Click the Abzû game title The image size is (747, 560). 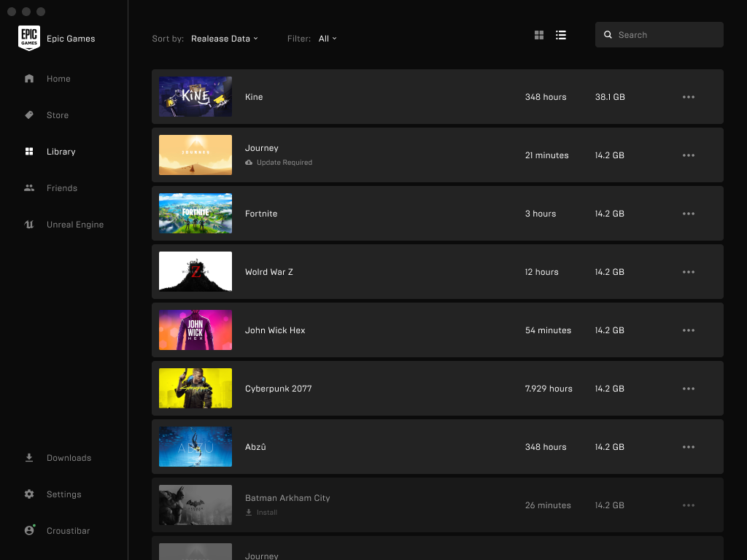pos(255,447)
